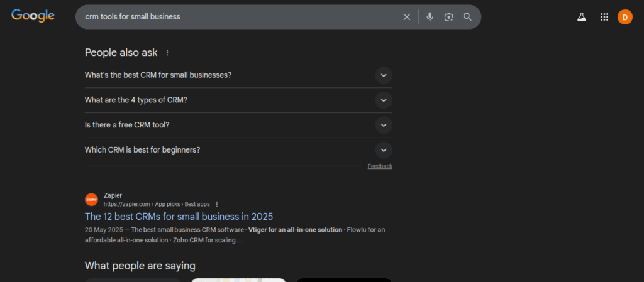Image resolution: width=644 pixels, height=282 pixels.
Task: Start voice search with microphone icon
Action: [430, 17]
